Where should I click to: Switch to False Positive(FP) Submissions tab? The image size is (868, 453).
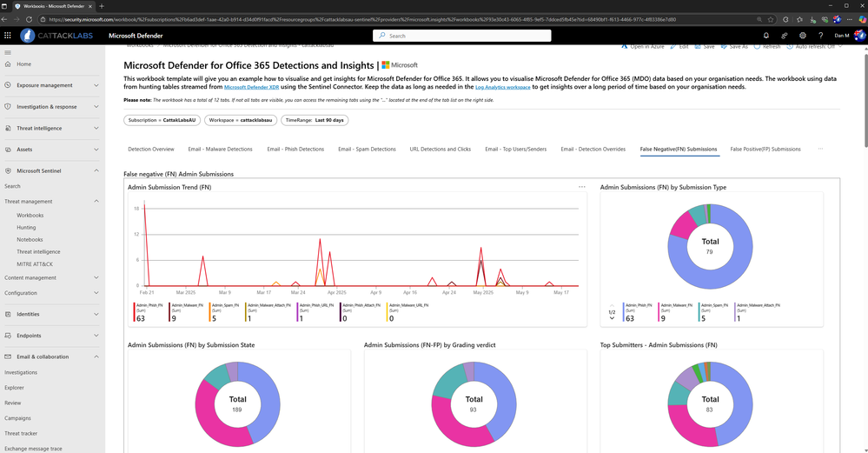pos(765,149)
